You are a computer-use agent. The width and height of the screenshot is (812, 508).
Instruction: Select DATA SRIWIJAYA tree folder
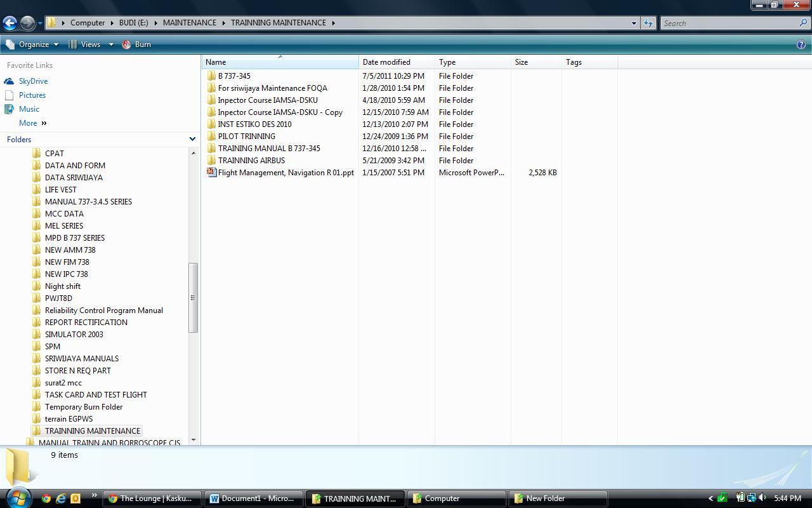[x=74, y=178]
